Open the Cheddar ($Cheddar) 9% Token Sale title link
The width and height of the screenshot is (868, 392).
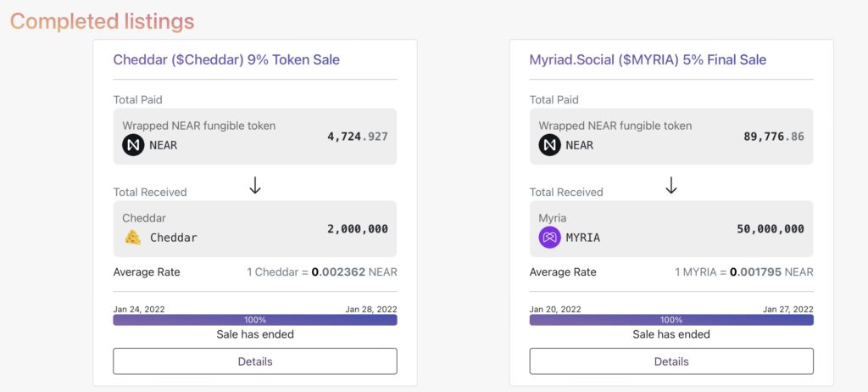[226, 60]
